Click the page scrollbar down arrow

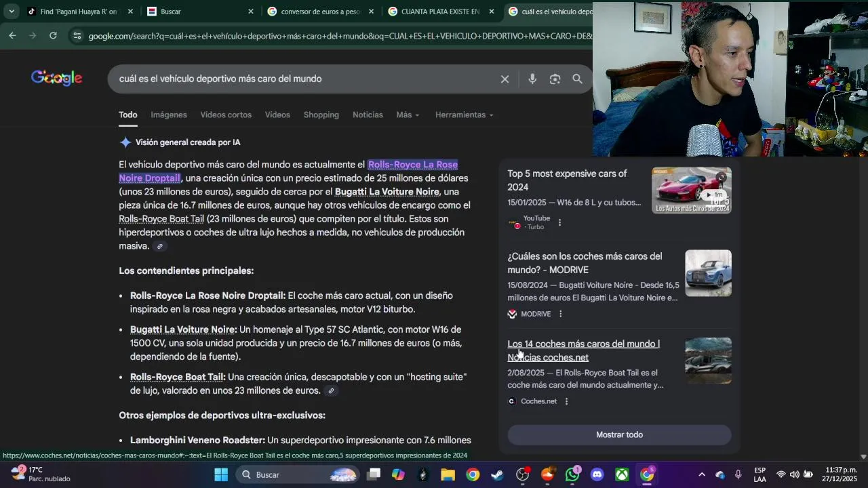click(863, 457)
